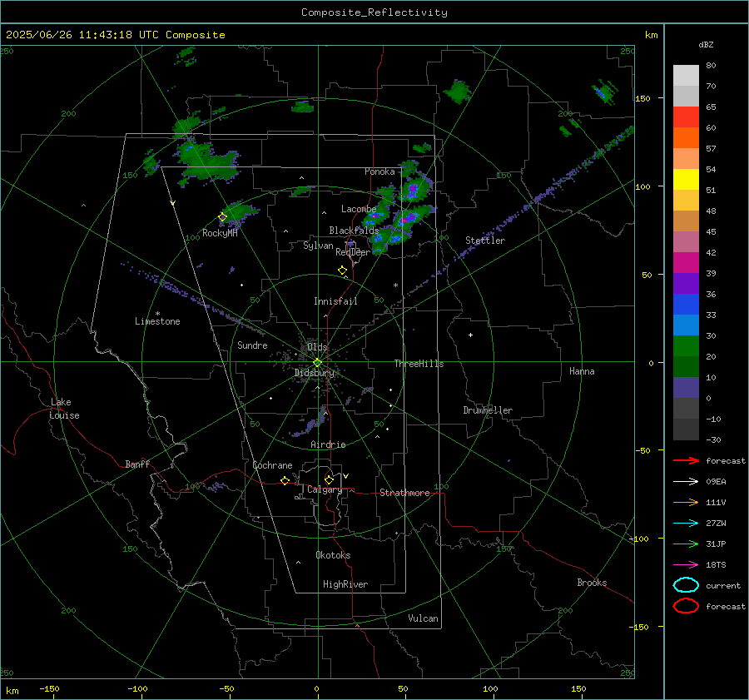Click the yellow diamond marker at RockyMH
The height and width of the screenshot is (700, 749).
click(x=222, y=217)
